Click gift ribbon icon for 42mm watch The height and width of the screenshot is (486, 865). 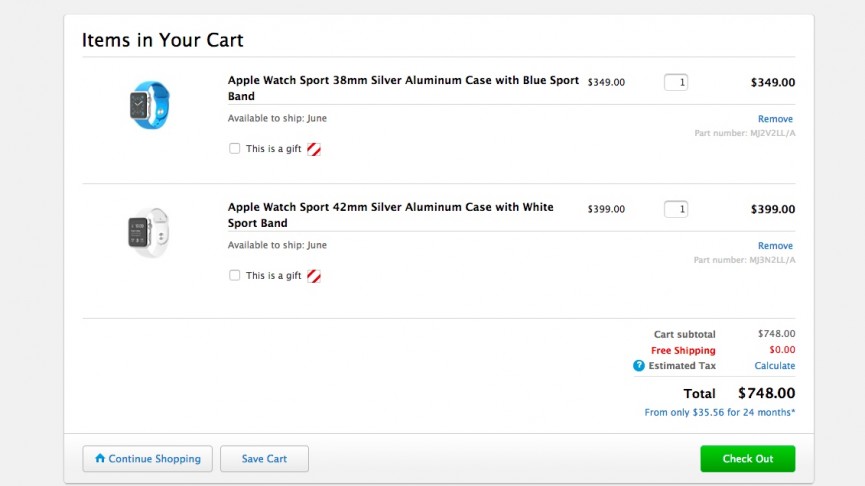pyautogui.click(x=314, y=276)
